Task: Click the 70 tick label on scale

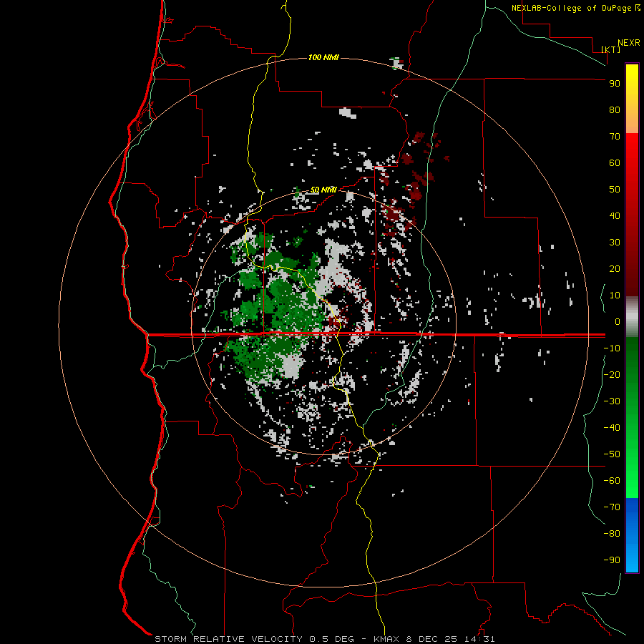Action: tap(615, 137)
